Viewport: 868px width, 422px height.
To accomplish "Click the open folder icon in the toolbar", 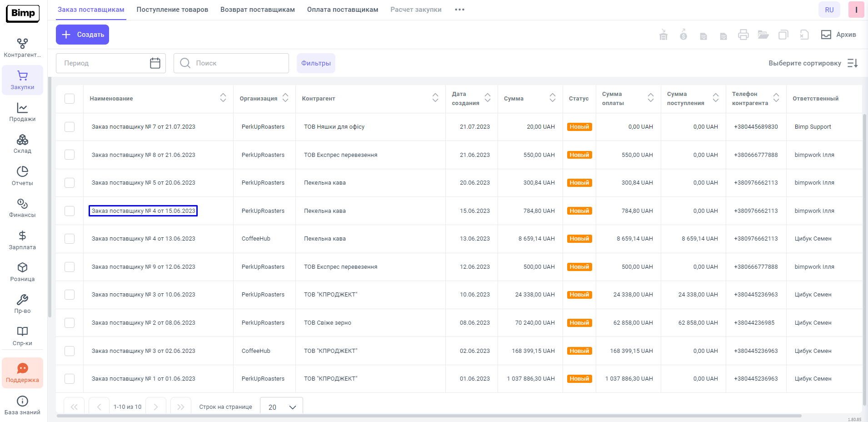I will [x=763, y=35].
